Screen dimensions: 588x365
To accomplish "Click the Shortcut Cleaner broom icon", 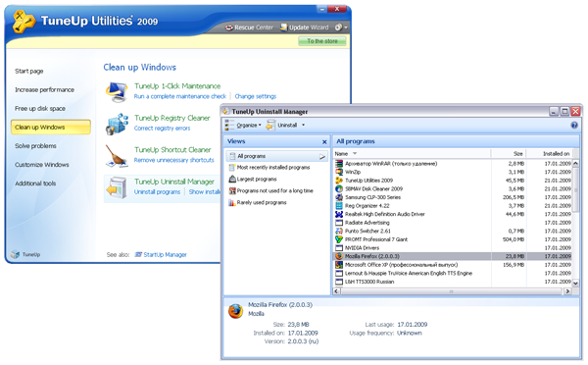I will coord(117,156).
